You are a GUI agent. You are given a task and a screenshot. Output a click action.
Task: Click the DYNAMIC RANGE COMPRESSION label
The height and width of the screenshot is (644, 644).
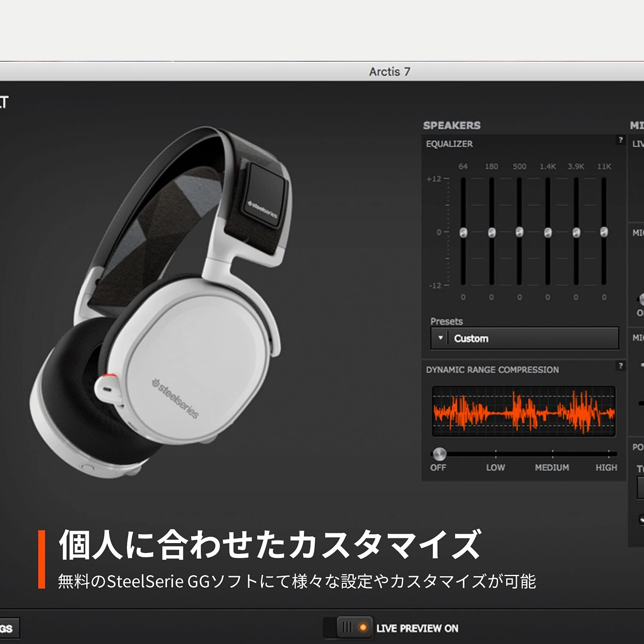(492, 370)
